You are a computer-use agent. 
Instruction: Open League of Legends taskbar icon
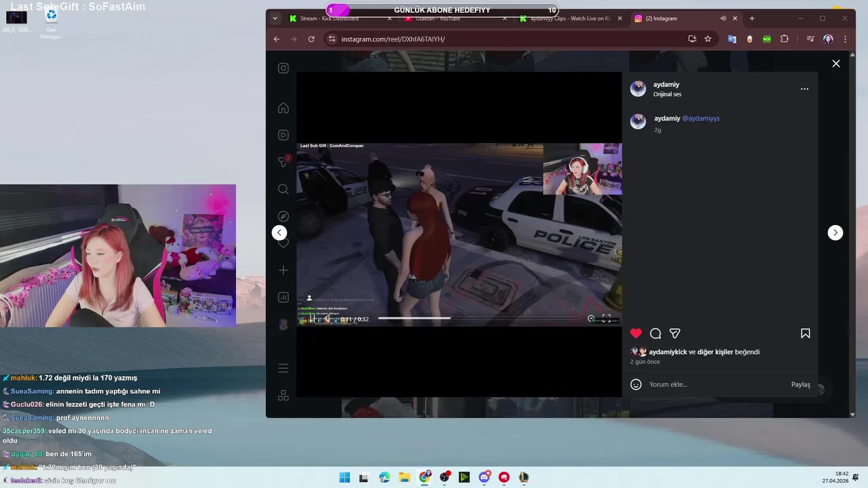coord(524,477)
